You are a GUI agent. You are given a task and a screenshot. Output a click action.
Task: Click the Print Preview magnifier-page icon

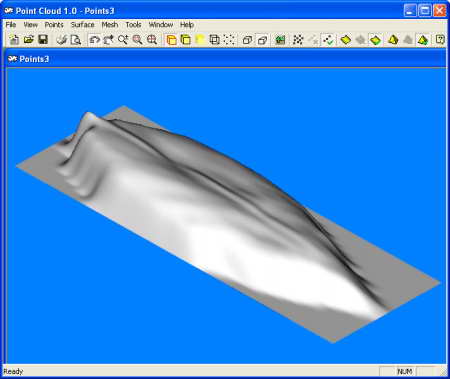coord(76,40)
